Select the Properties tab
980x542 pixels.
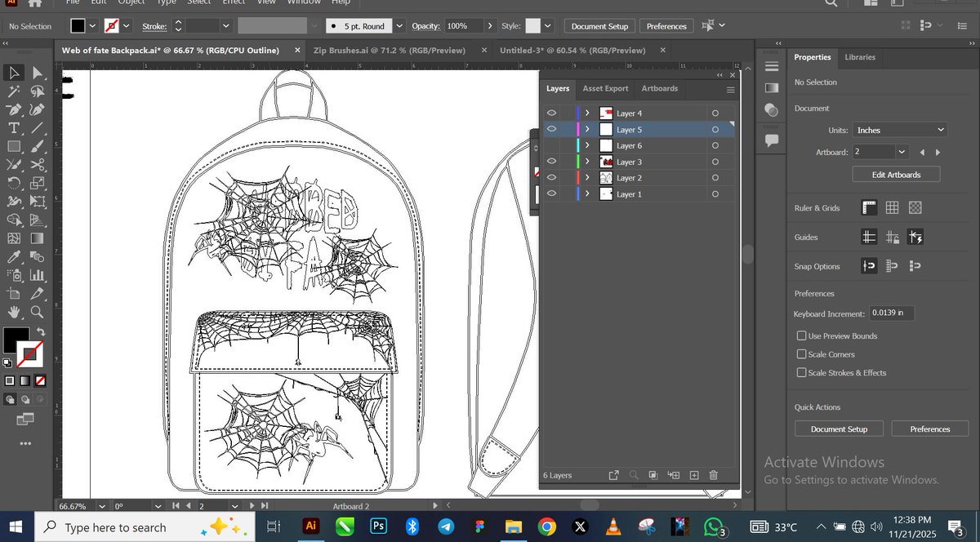click(x=813, y=57)
